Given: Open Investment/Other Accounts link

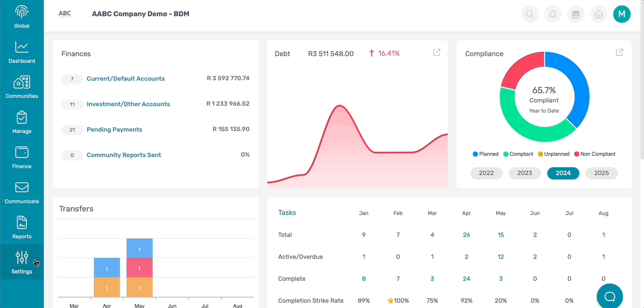Looking at the screenshot, I should 128,104.
